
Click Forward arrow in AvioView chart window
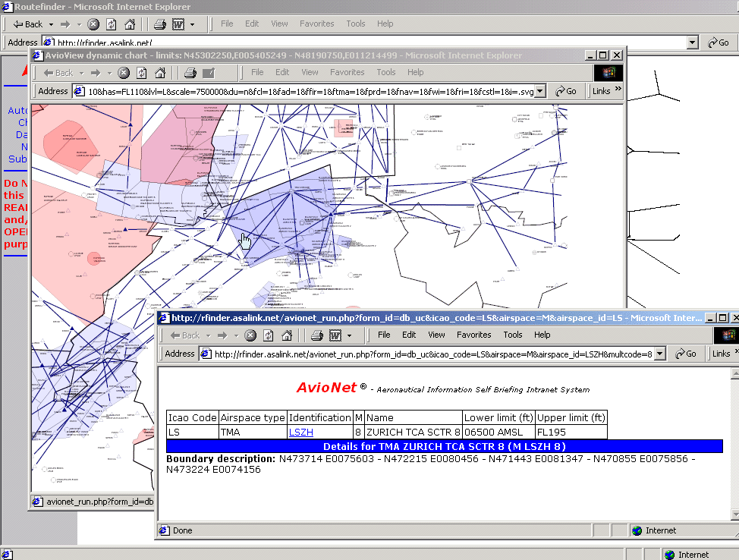96,73
